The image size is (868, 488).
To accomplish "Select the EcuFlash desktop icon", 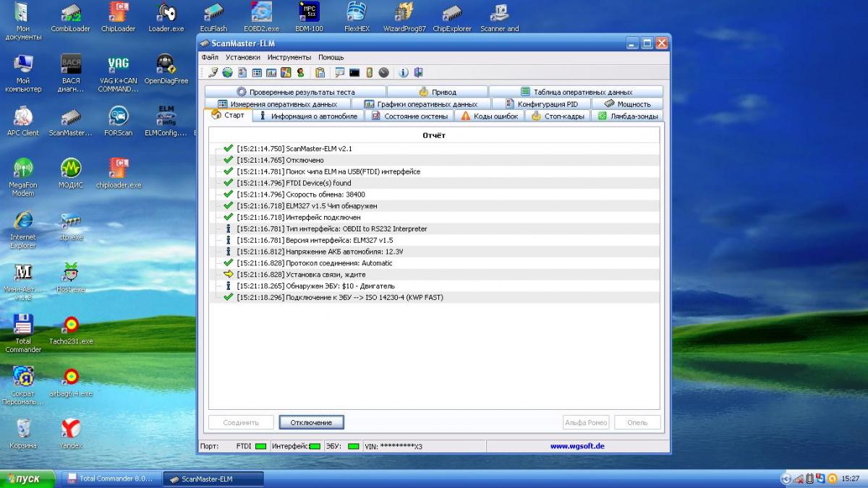I will click(x=213, y=18).
